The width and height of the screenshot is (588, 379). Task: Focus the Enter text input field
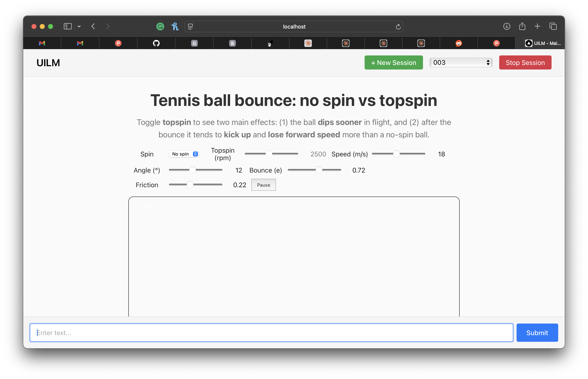click(271, 333)
